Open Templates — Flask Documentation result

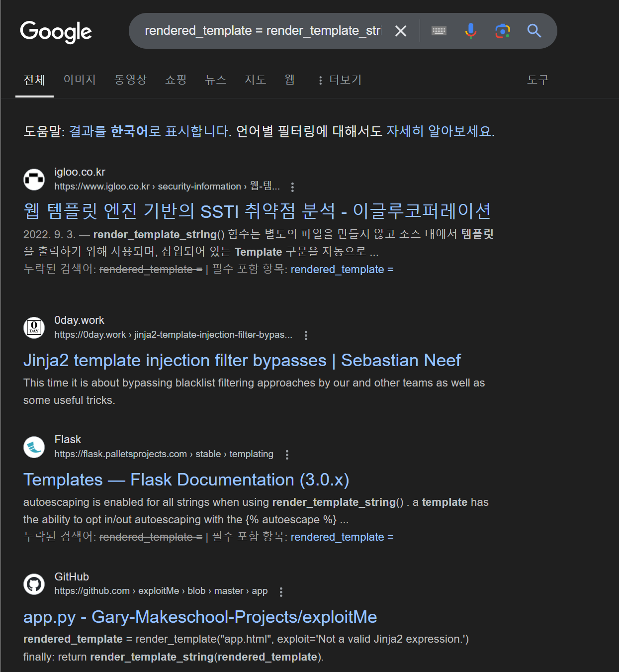186,480
